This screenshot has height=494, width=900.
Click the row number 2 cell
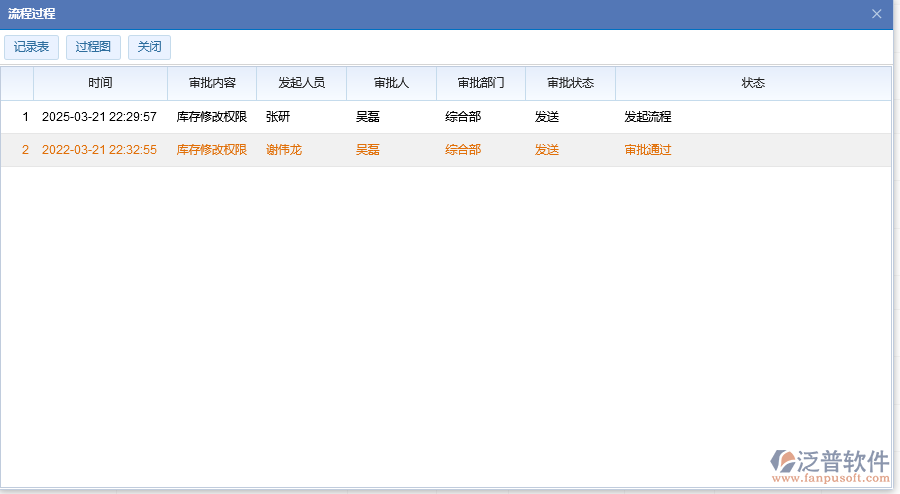pyautogui.click(x=25, y=150)
